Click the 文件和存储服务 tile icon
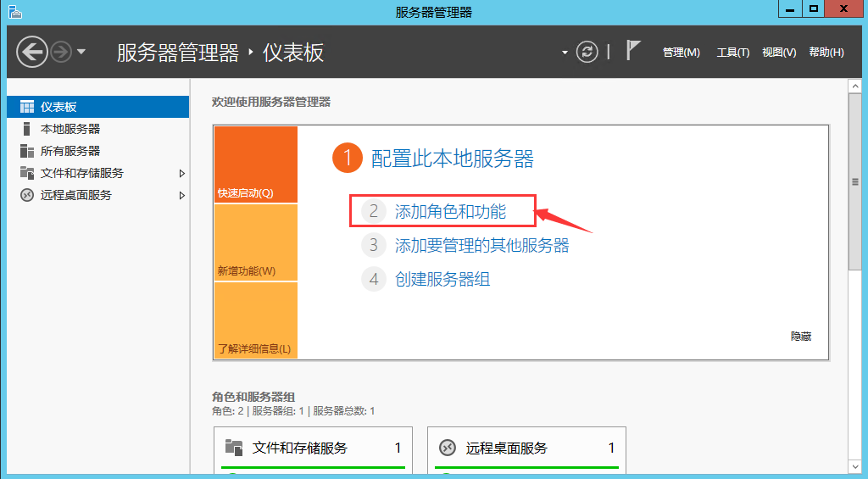Image resolution: width=868 pixels, height=479 pixels. [x=234, y=447]
